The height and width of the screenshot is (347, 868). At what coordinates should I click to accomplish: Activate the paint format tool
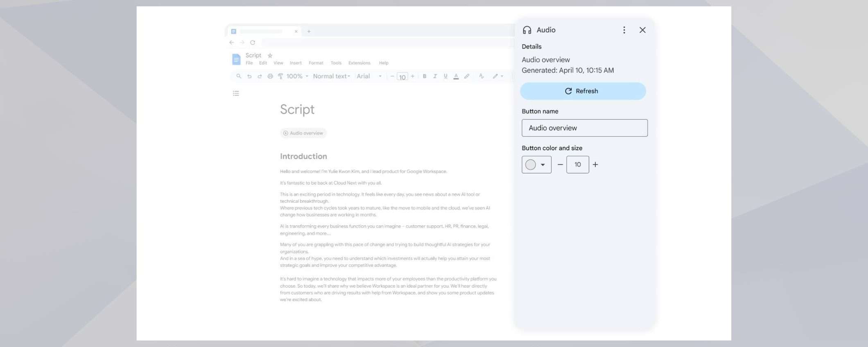coord(280,76)
